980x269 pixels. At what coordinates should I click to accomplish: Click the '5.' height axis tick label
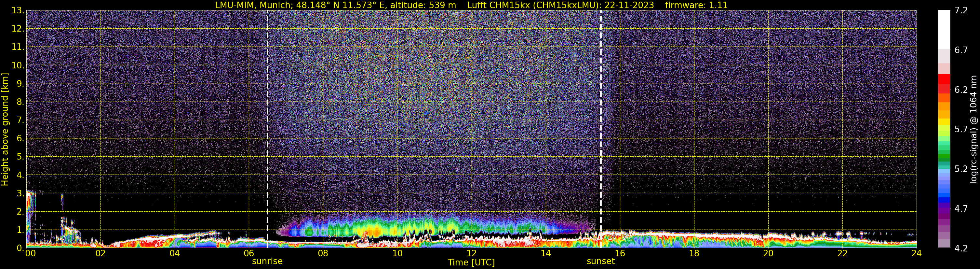tap(20, 157)
